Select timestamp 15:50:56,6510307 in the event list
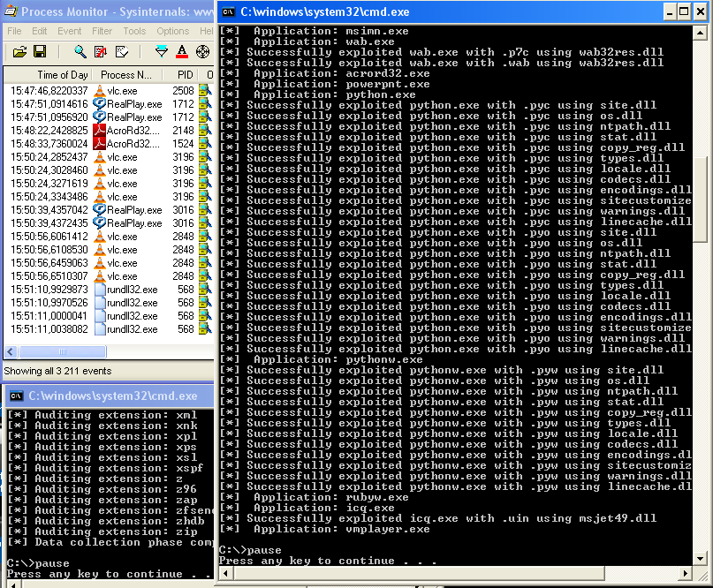713x588 pixels. [49, 276]
